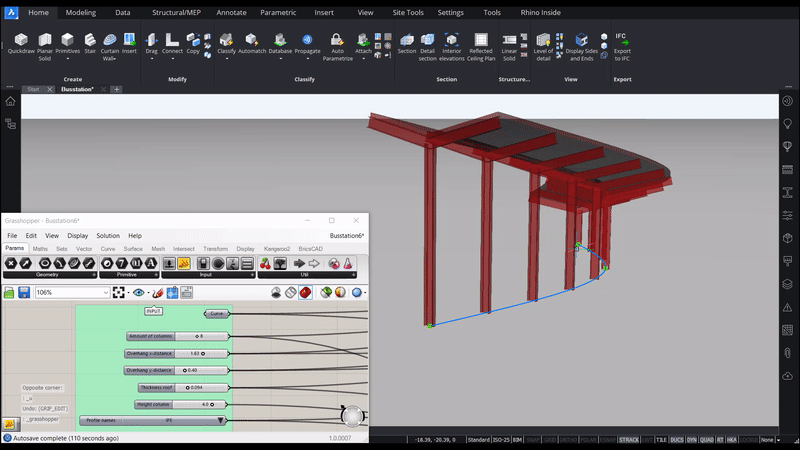
Task: Switch to the Structural/MEP ribbon tab
Action: pos(175,13)
